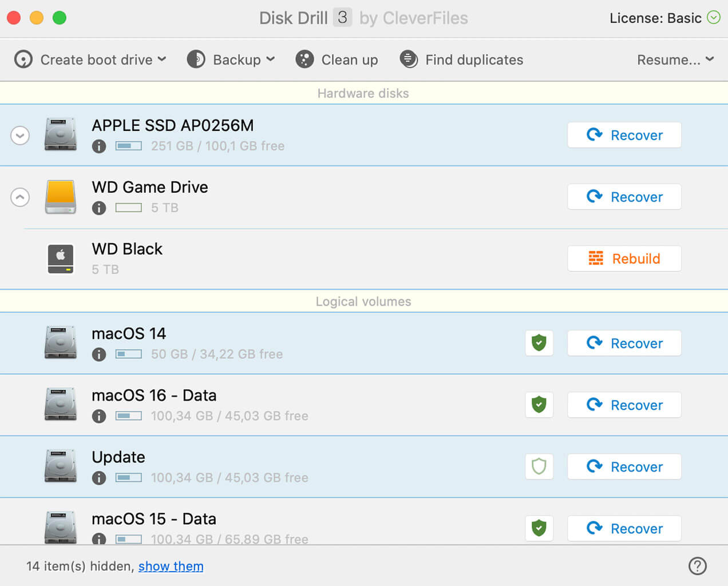This screenshot has height=586, width=728.
Task: Click the version 3 badge in title
Action: pos(342,18)
